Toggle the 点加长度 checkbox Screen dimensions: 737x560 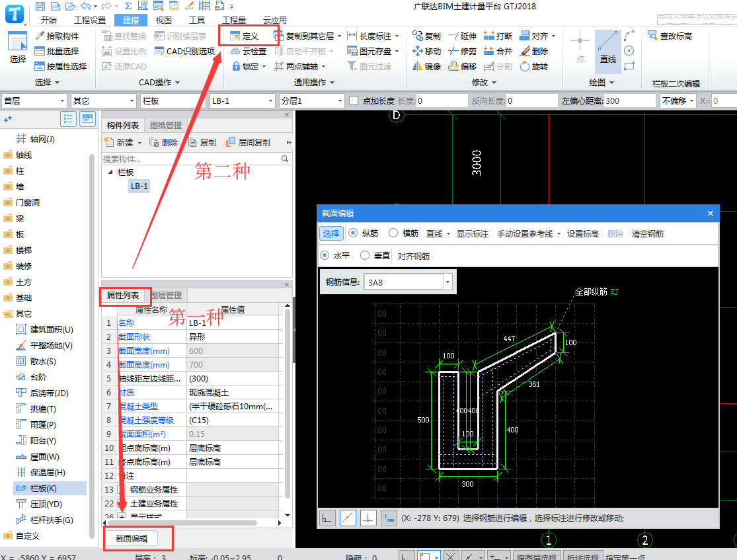pyautogui.click(x=354, y=100)
